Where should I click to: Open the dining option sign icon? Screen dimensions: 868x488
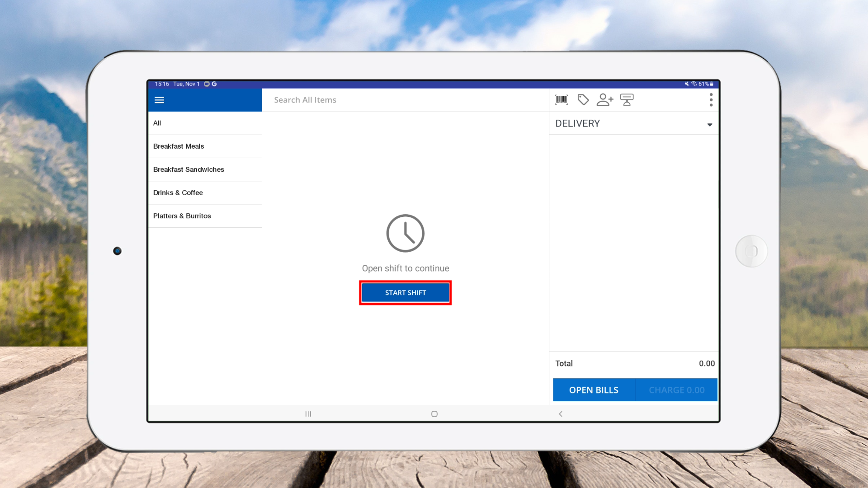627,99
